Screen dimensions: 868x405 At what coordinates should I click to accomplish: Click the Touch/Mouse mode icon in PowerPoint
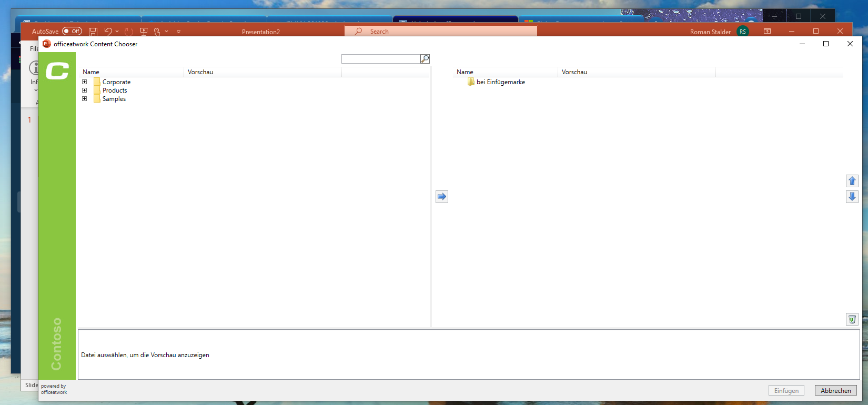click(x=157, y=32)
